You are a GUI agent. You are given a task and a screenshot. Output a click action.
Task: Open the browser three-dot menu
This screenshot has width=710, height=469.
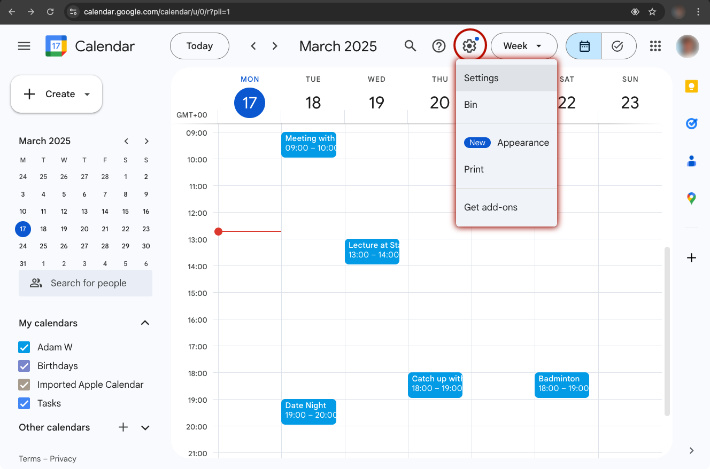698,12
